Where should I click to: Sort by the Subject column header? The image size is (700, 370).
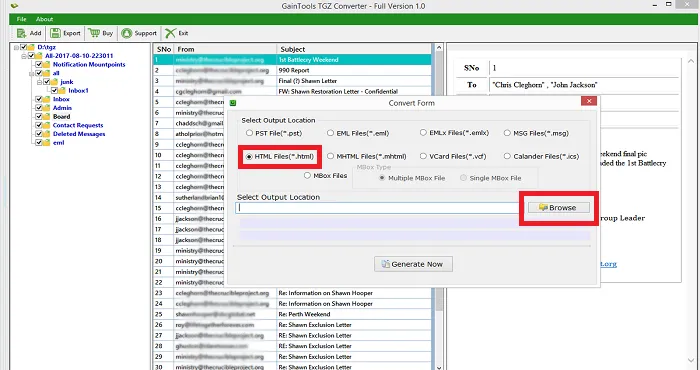(354, 49)
